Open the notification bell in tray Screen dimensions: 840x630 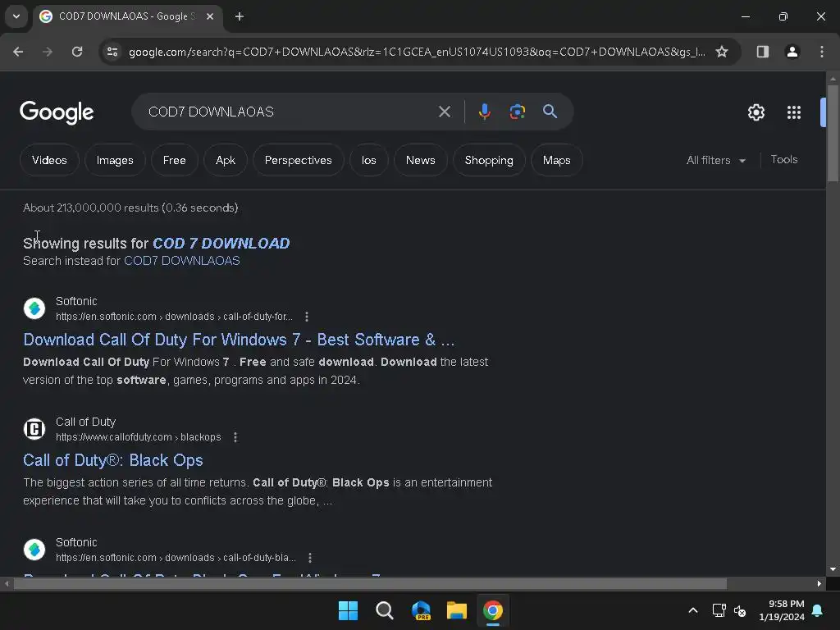point(818,610)
